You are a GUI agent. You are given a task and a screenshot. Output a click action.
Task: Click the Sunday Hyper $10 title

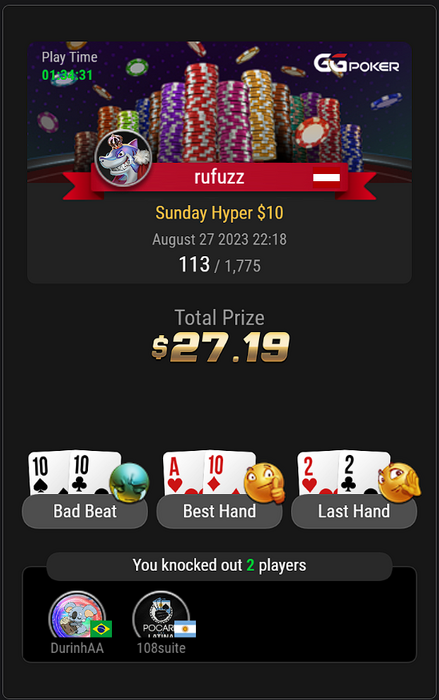pos(219,213)
